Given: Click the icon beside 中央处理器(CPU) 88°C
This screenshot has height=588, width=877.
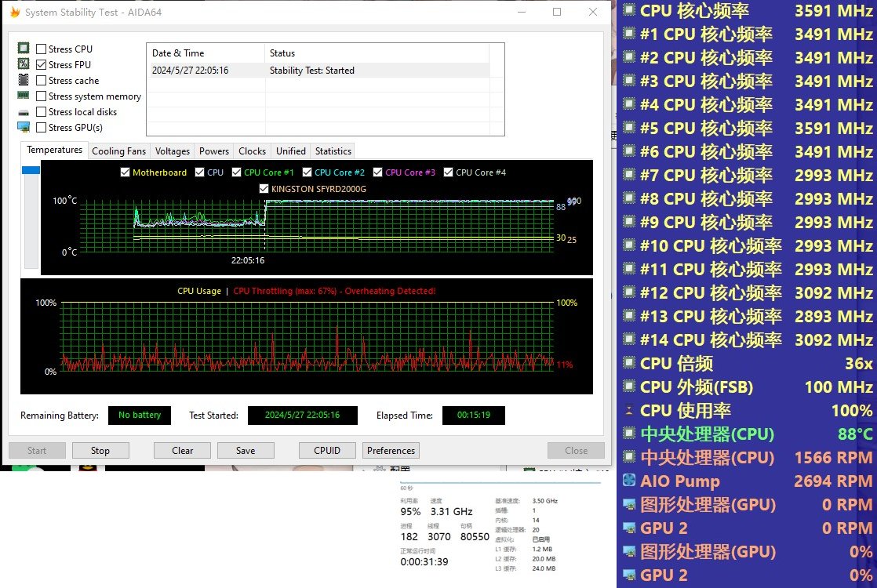Looking at the screenshot, I should pos(629,434).
